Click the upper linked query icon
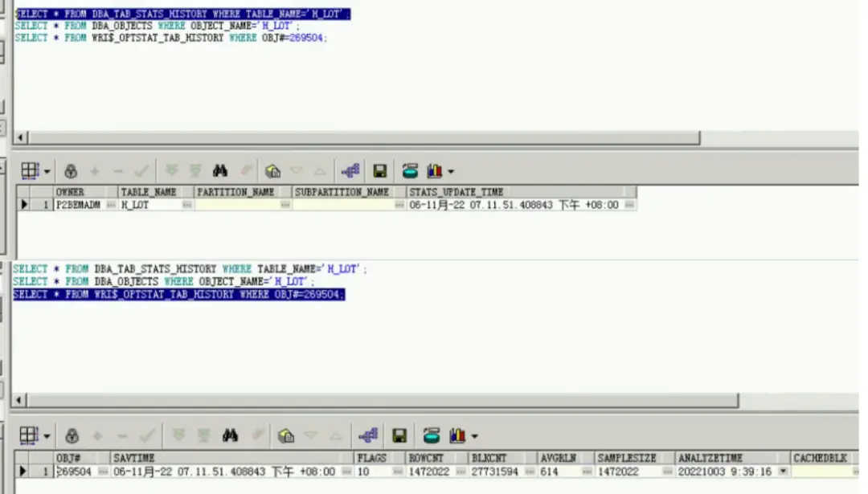Screen dimensions: 868x494 tap(350, 171)
